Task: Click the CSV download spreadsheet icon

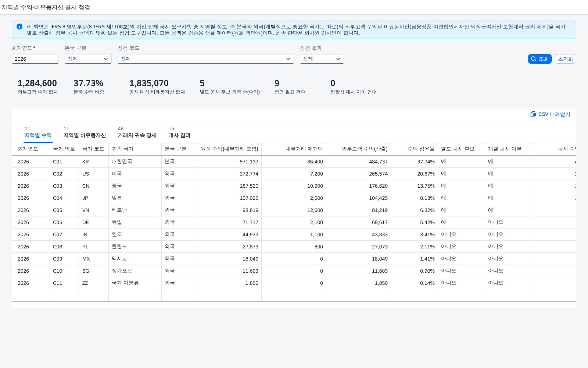Action: (x=533, y=114)
